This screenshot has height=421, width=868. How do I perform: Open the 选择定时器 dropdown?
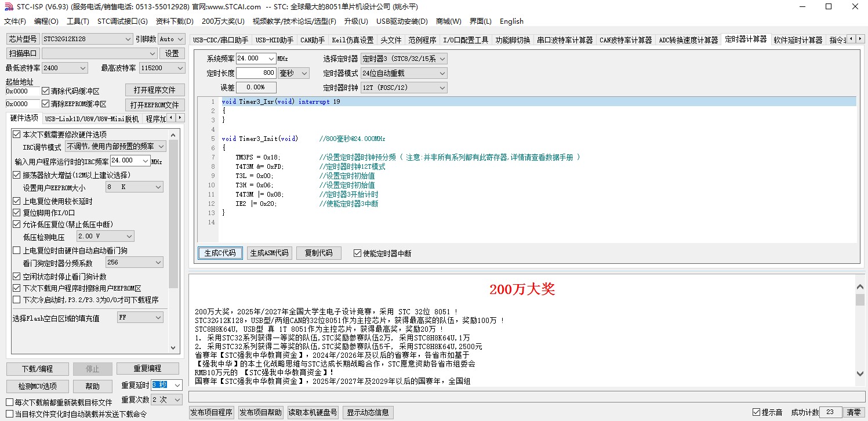[404, 59]
